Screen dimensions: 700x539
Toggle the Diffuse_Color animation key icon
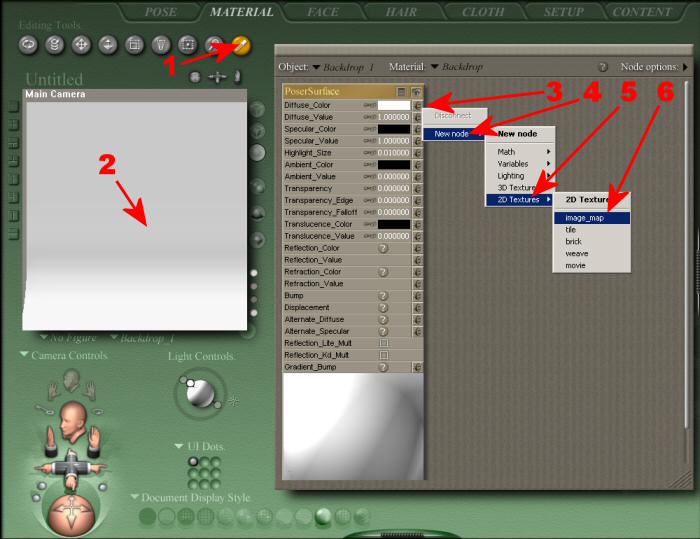(370, 105)
